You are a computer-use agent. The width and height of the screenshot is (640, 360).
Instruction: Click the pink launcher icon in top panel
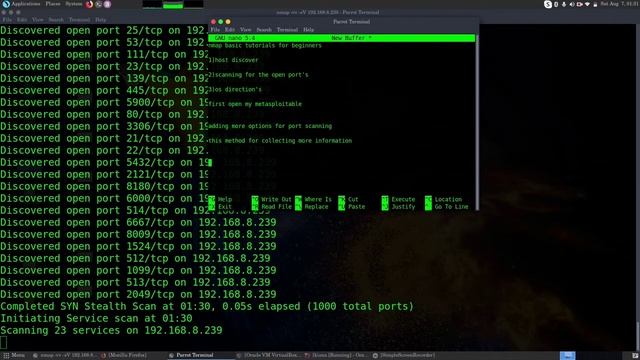click(107, 4)
